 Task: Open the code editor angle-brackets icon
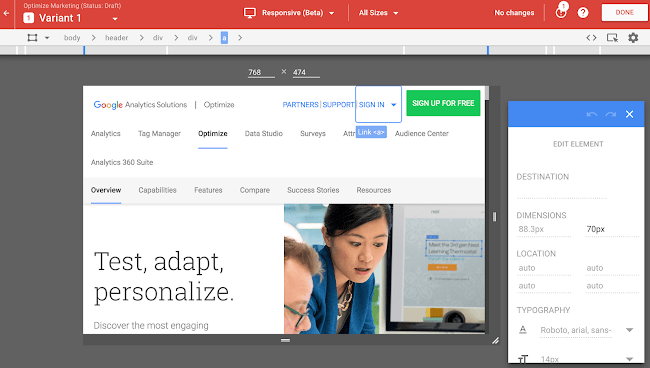(x=591, y=38)
